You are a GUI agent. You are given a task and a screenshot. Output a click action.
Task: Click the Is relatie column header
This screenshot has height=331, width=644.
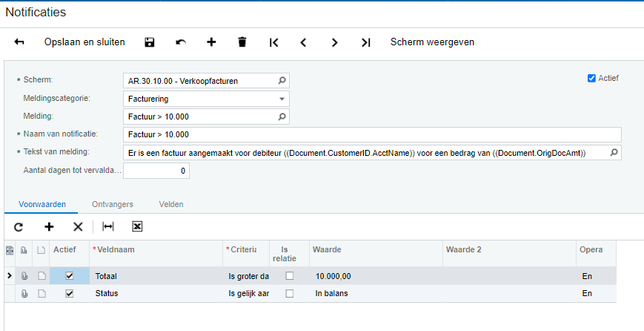[290, 254]
